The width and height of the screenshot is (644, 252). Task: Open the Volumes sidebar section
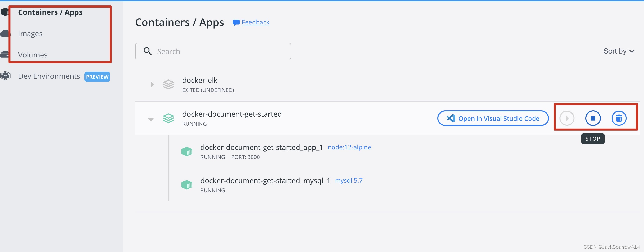[x=33, y=55]
